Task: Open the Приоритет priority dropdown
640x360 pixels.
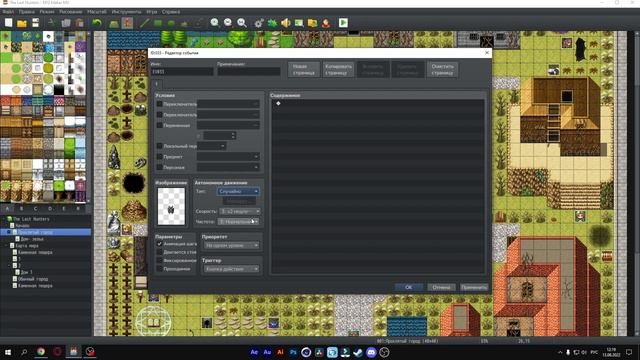Action: (x=231, y=245)
